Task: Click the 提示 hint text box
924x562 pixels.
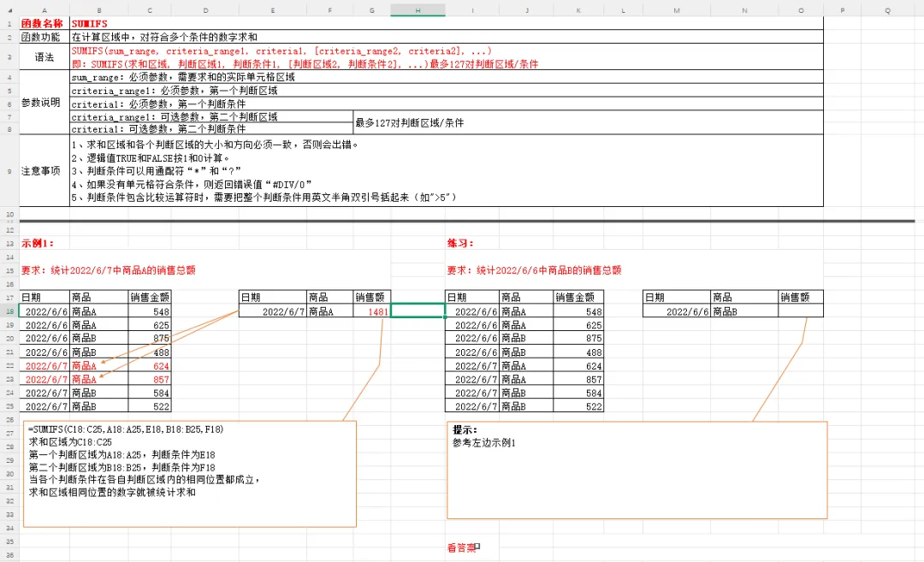Action: [637, 470]
